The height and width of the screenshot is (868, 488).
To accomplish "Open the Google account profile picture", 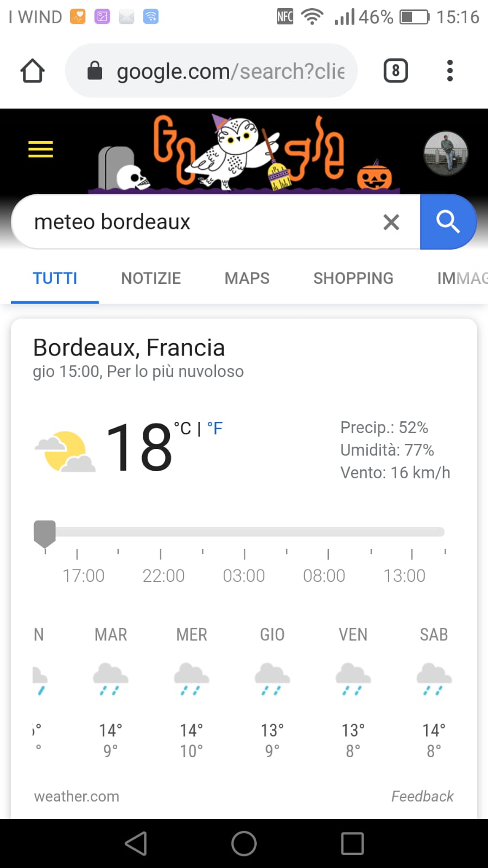I will point(446,153).
